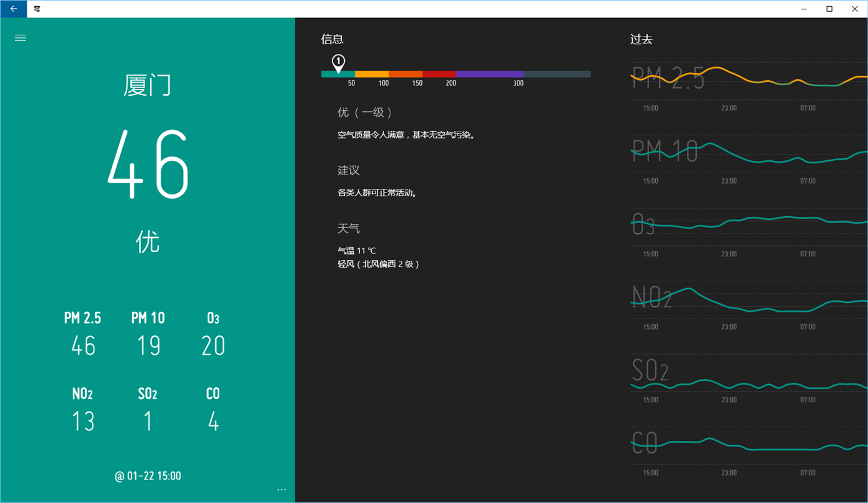Select the purple segment of AQI scale

click(490, 74)
